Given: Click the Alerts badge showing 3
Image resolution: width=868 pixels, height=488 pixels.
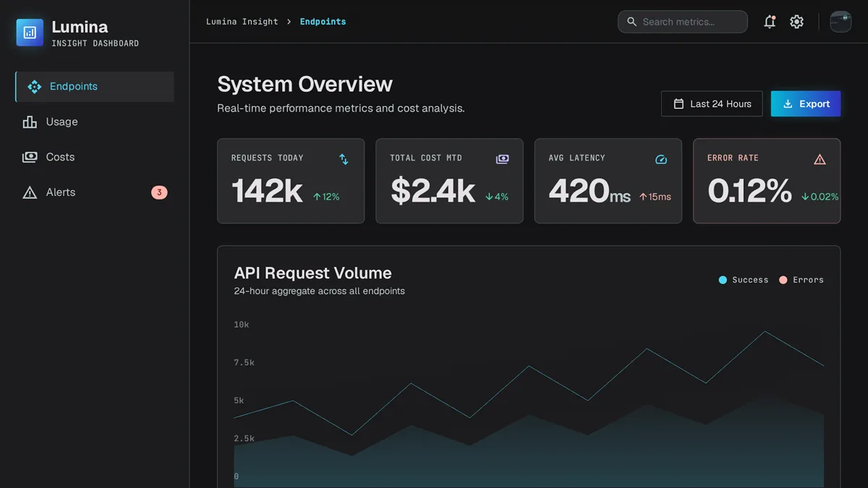Looking at the screenshot, I should (x=159, y=192).
